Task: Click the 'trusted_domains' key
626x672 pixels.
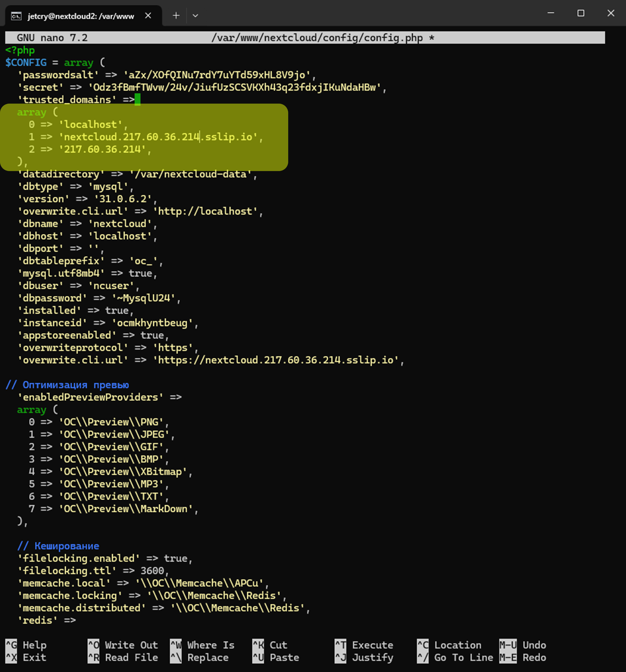Action: (x=67, y=100)
